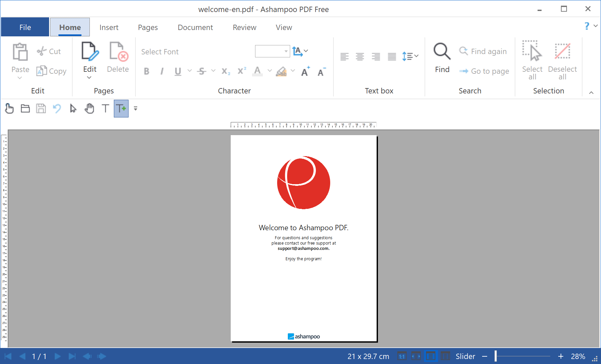Expand the Edit pages dropdown arrow

click(89, 78)
